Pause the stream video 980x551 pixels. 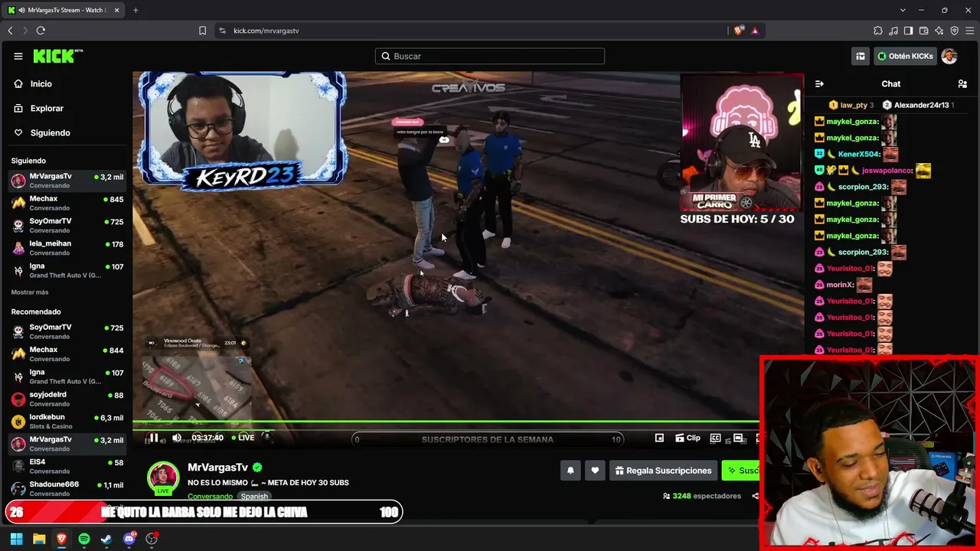[153, 438]
